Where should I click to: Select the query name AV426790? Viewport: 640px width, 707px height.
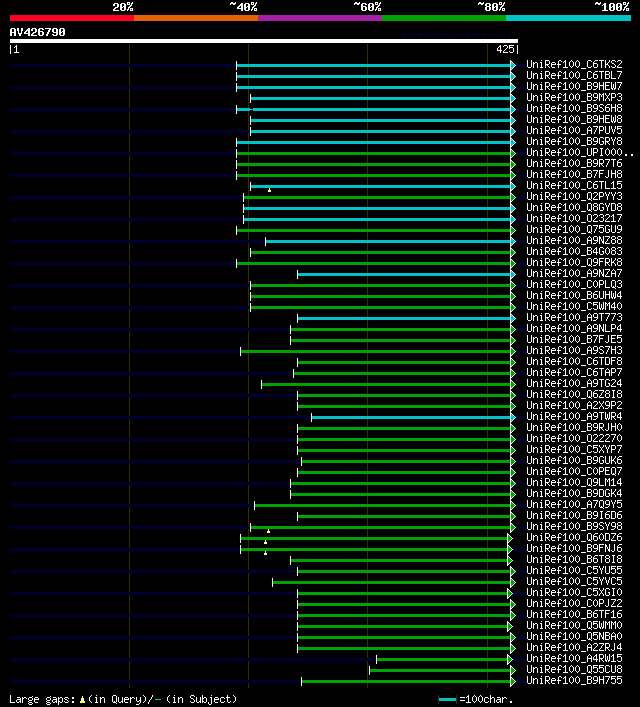(37, 32)
